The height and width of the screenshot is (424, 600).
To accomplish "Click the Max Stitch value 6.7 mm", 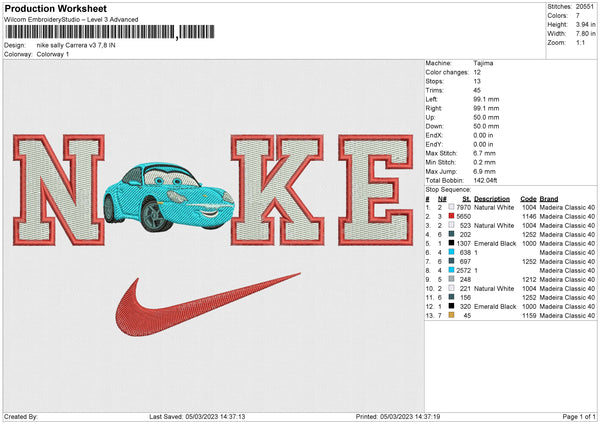I will coord(484,153).
